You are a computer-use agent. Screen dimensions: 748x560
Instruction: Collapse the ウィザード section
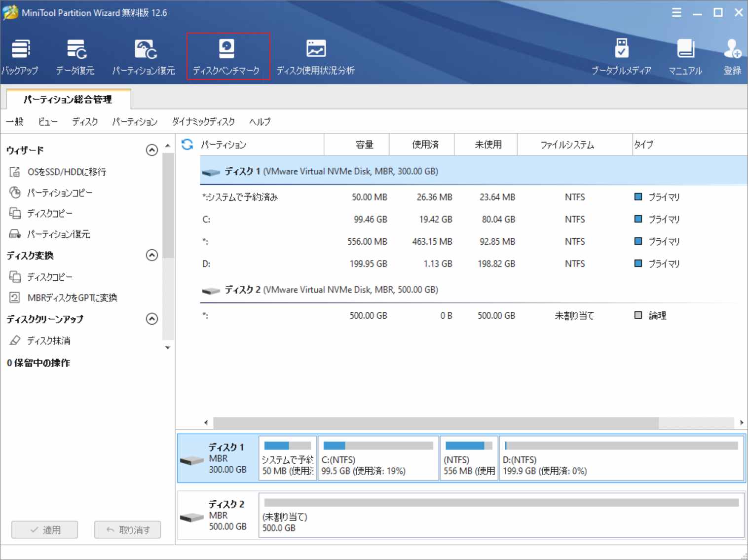152,150
